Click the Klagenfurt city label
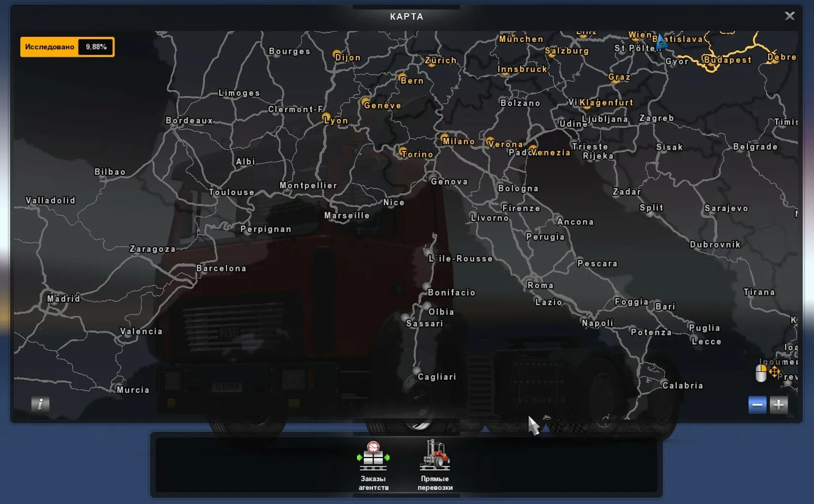 [606, 102]
